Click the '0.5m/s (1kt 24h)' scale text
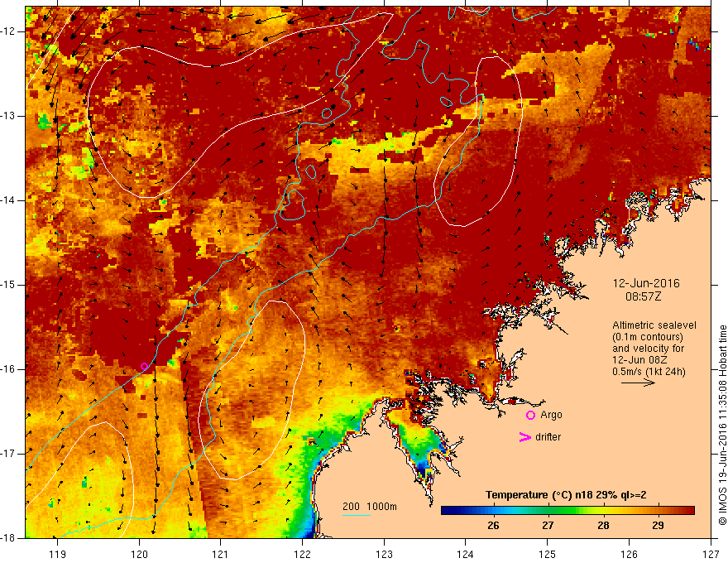This screenshot has width=728, height=563. (649, 372)
